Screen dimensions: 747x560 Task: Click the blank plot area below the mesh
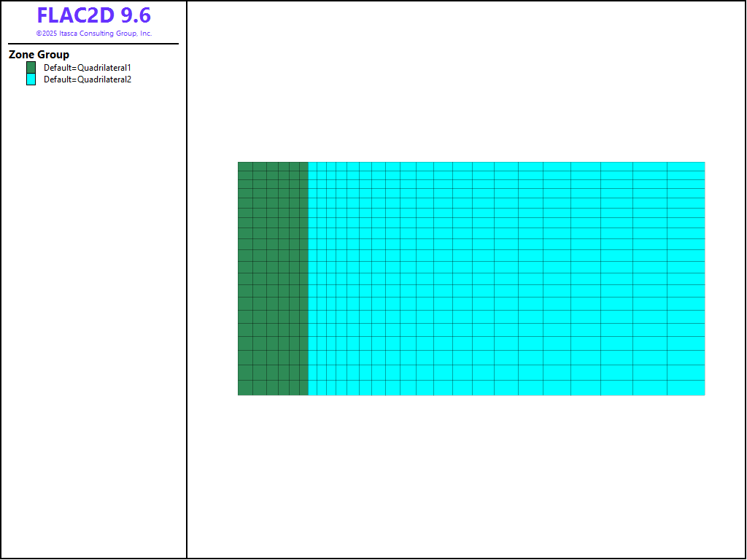click(467, 474)
